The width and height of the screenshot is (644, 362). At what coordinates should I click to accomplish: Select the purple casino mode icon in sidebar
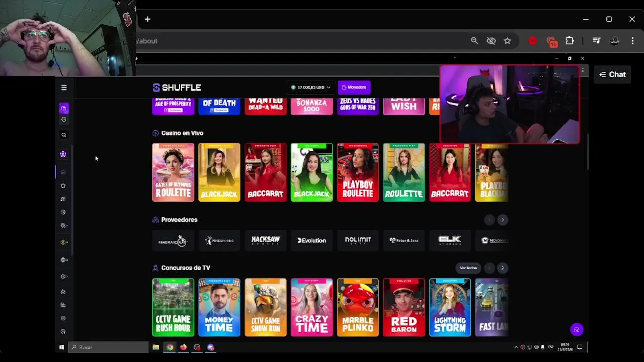[64, 108]
